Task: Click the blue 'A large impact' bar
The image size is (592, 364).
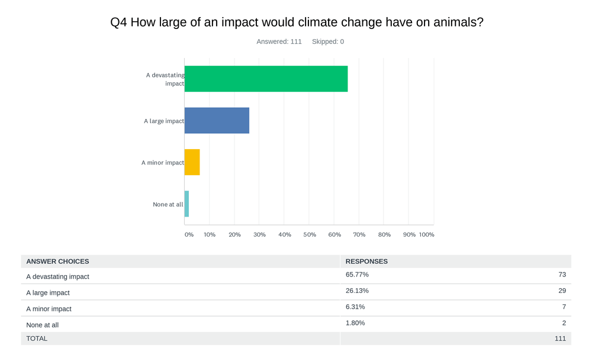Action: pos(217,121)
